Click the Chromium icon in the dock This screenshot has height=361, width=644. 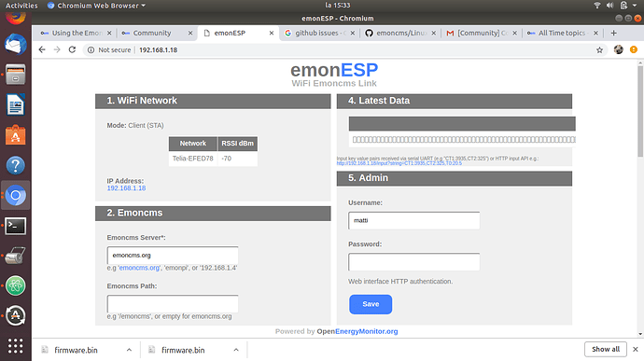point(16,196)
